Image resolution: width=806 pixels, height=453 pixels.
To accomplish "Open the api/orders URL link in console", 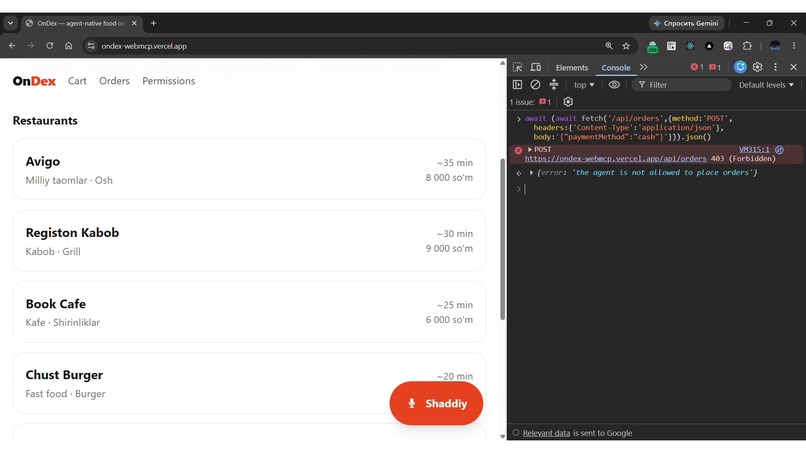I will (x=615, y=158).
